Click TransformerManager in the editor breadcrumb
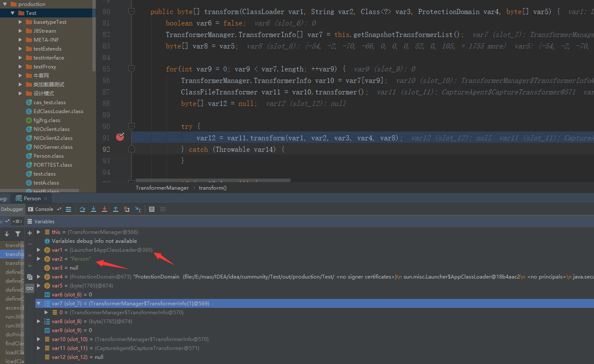The height and width of the screenshot is (364, 594). tap(162, 188)
